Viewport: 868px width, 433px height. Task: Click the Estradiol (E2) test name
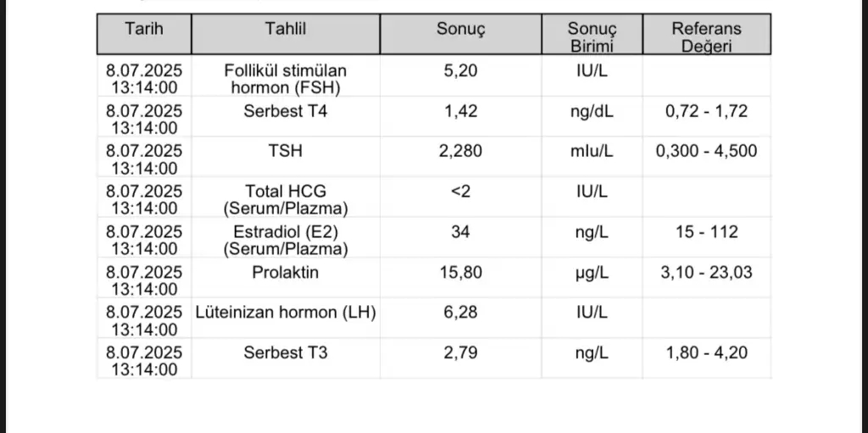coord(286,240)
